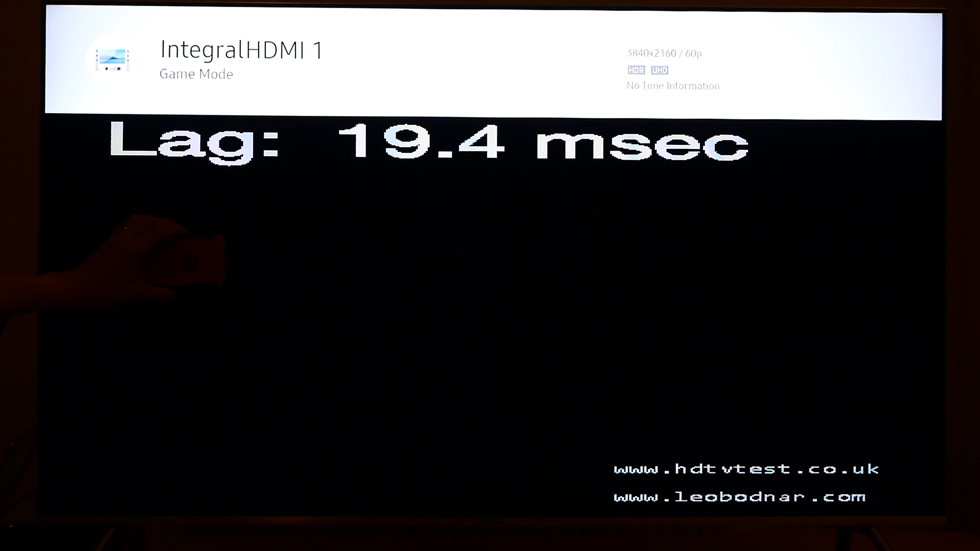Viewport: 980px width, 551px height.
Task: Open hdtvtest.co.uk website link
Action: click(x=746, y=469)
